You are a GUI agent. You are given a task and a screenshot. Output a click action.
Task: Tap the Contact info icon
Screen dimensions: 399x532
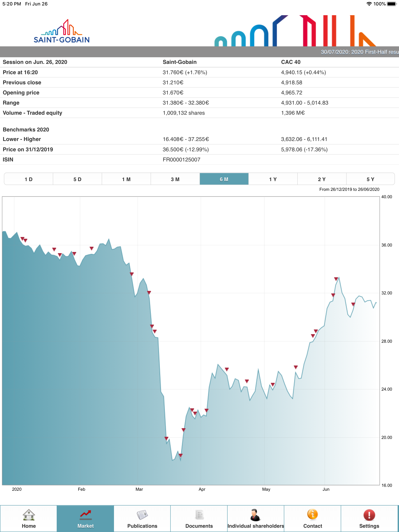pos(312,515)
